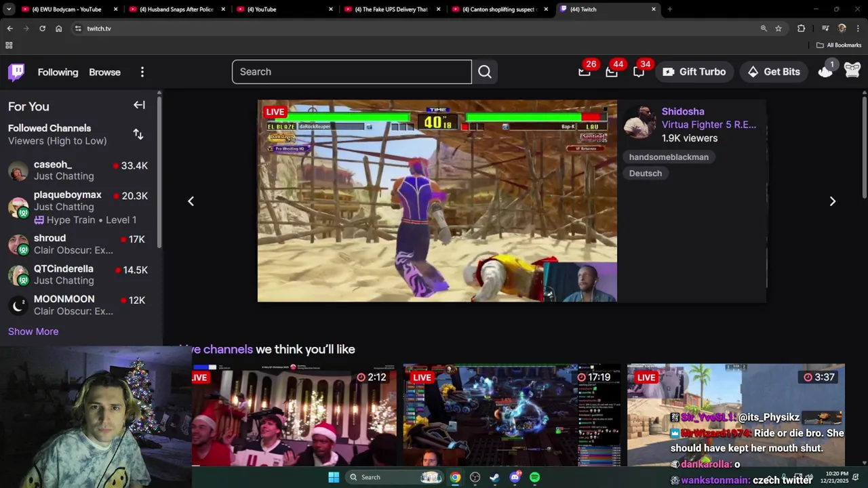The height and width of the screenshot is (488, 868).
Task: Open Chrome's three-dot menu
Action: pos(859,28)
